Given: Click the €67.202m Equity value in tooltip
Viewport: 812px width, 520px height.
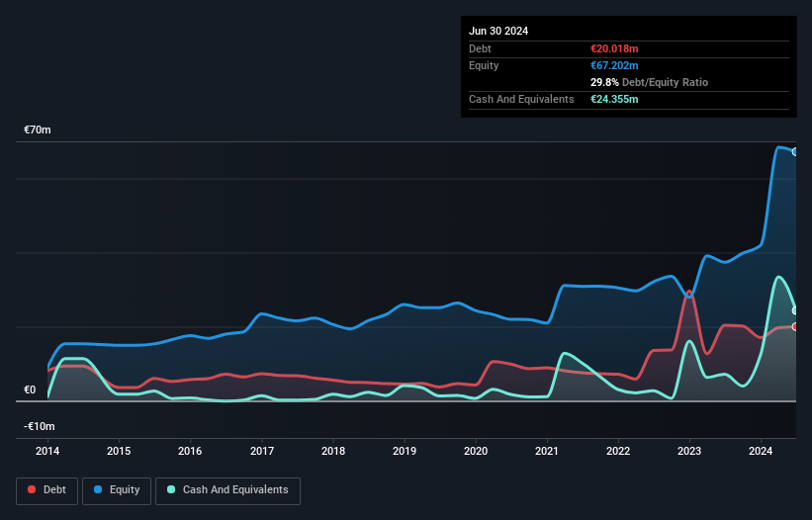Looking at the screenshot, I should pos(614,65).
